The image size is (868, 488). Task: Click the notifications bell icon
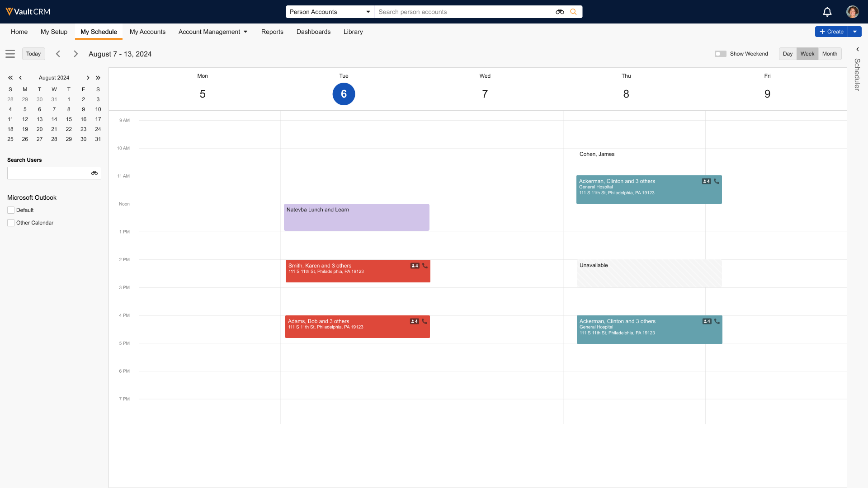tap(827, 12)
